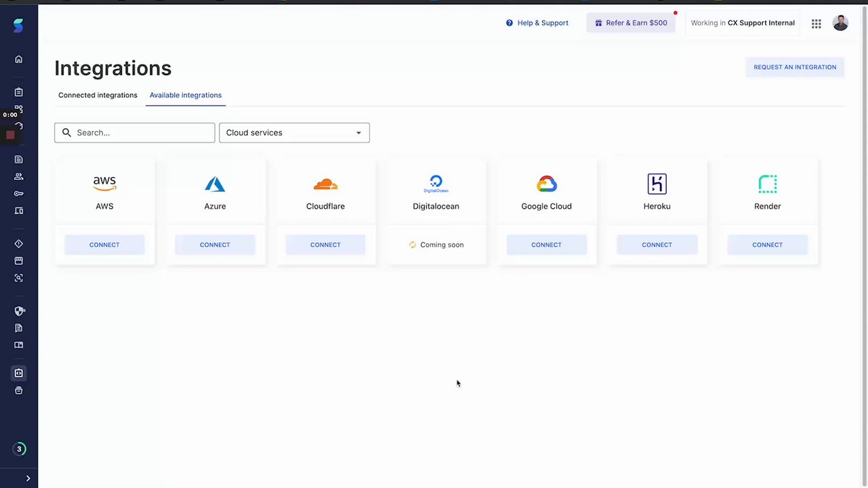Open the people icon in the sidebar
This screenshot has height=488, width=868.
click(x=19, y=176)
